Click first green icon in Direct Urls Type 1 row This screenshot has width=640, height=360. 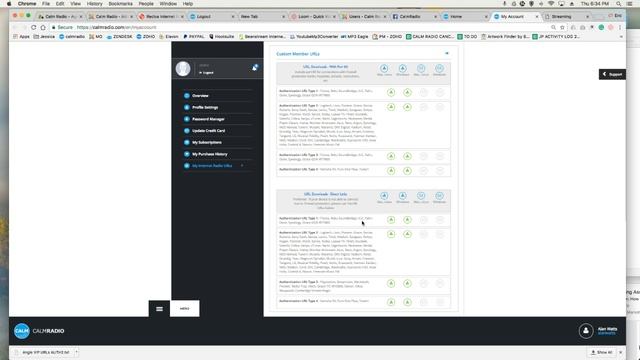[x=391, y=220]
